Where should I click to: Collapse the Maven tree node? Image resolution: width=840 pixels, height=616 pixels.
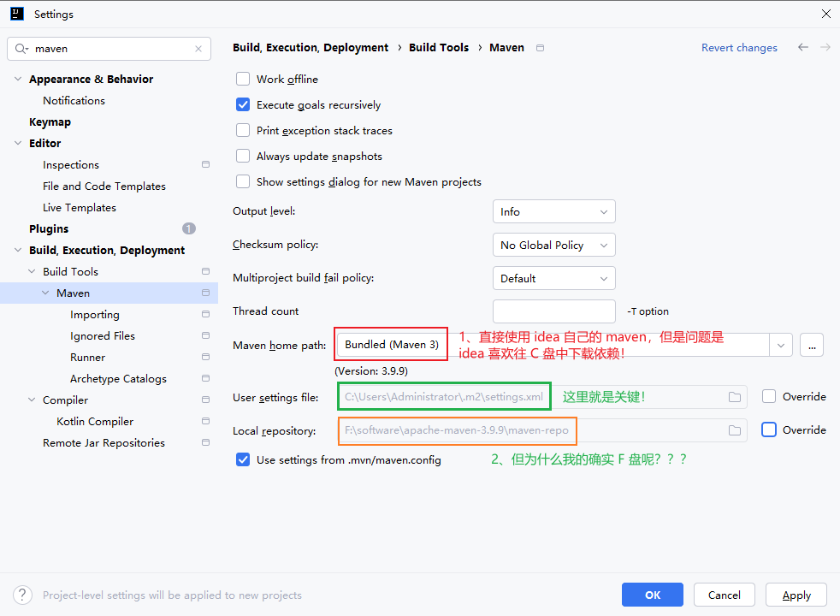pos(45,293)
